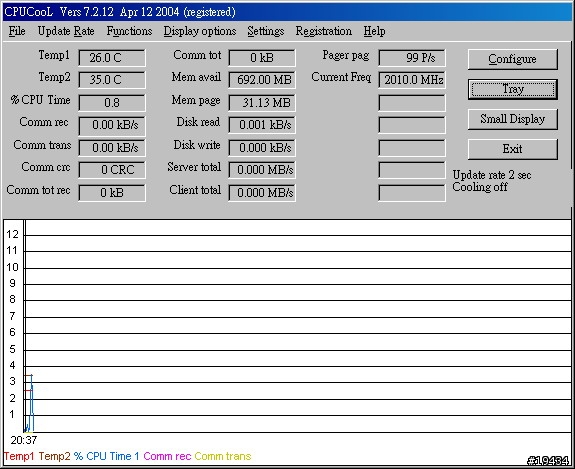Click the Server total label
The height and width of the screenshot is (469, 575).
pos(194,167)
